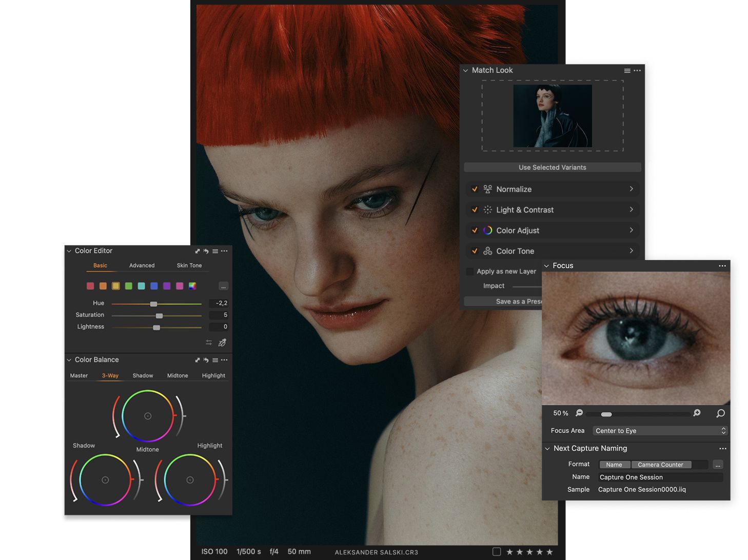This screenshot has width=748, height=560.
Task: Open the Focus Area dropdown
Action: (659, 431)
